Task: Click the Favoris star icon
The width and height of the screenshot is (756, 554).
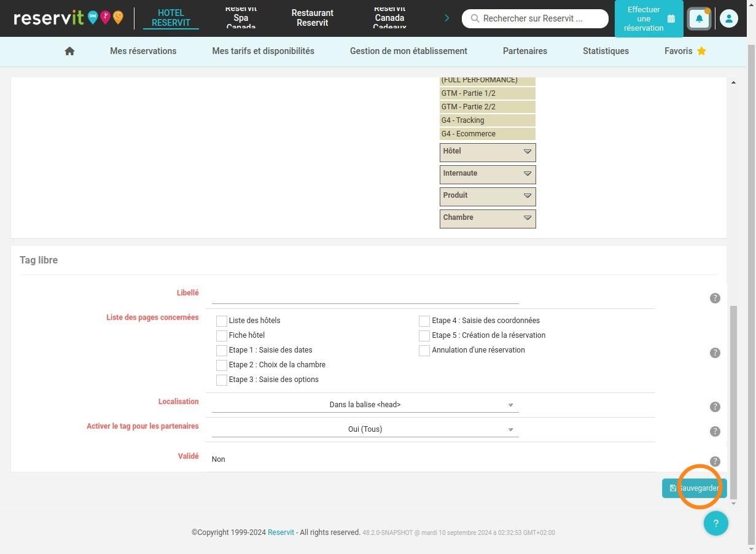Action: [x=701, y=51]
